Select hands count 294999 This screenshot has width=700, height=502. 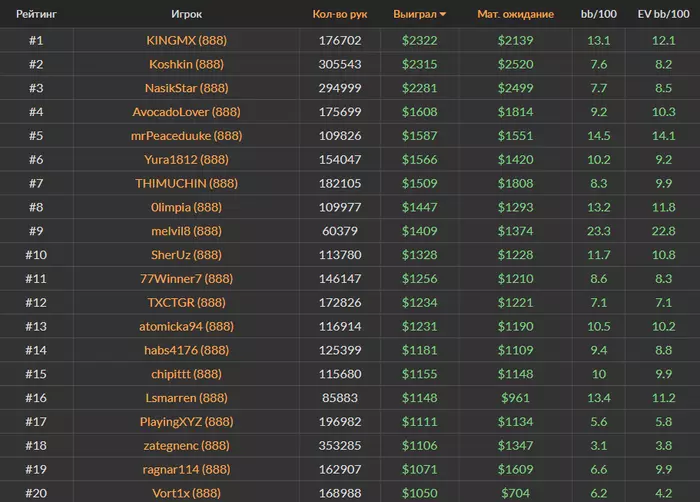point(340,88)
